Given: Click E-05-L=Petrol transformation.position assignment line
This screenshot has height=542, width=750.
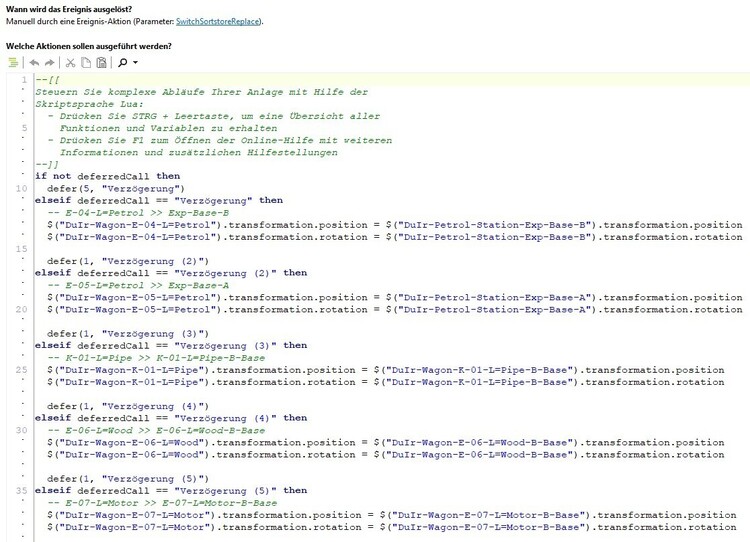Looking at the screenshot, I should (395, 298).
